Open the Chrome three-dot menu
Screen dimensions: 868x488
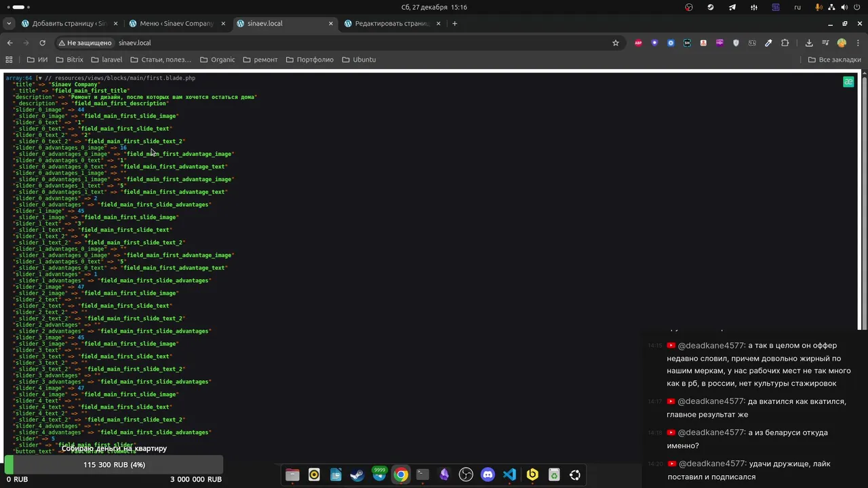[857, 43]
